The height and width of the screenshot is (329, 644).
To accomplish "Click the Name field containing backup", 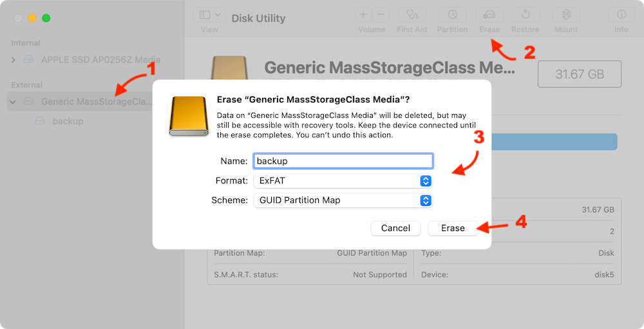I will (343, 161).
